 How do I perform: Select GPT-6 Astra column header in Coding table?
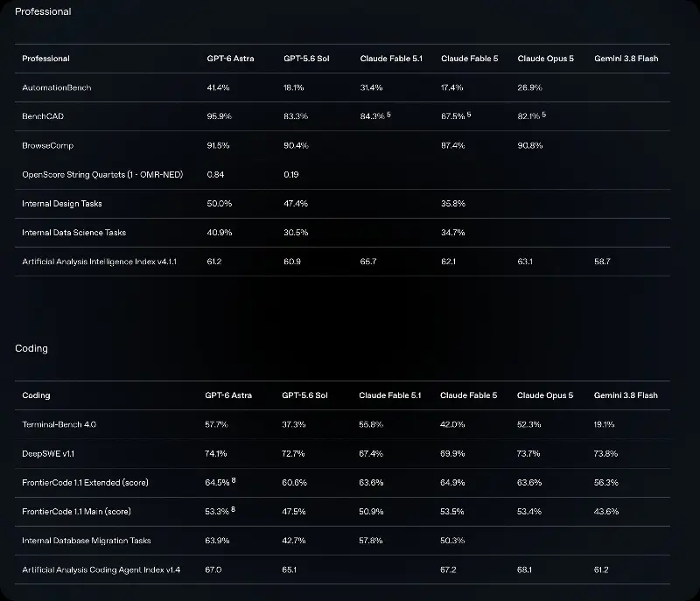(x=228, y=395)
